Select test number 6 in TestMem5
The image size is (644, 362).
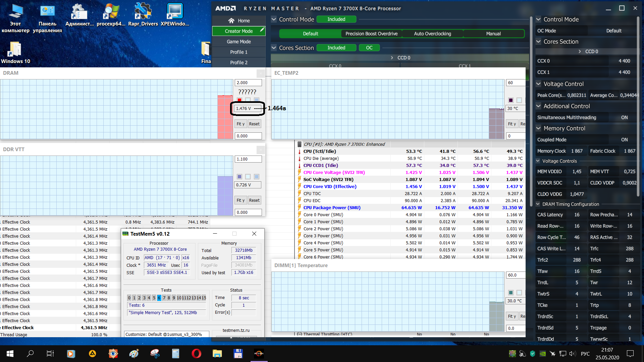point(159,298)
